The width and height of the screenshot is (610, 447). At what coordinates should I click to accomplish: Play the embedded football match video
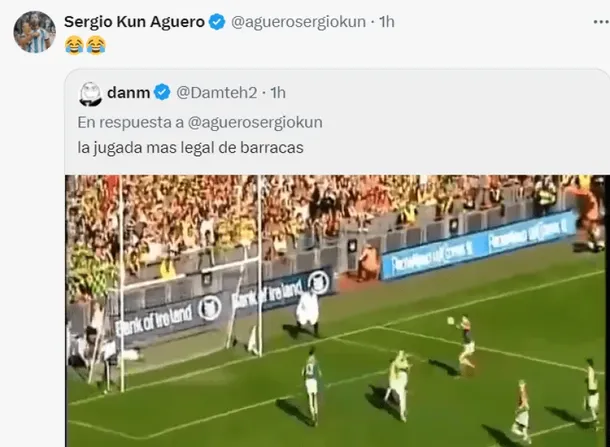click(337, 310)
